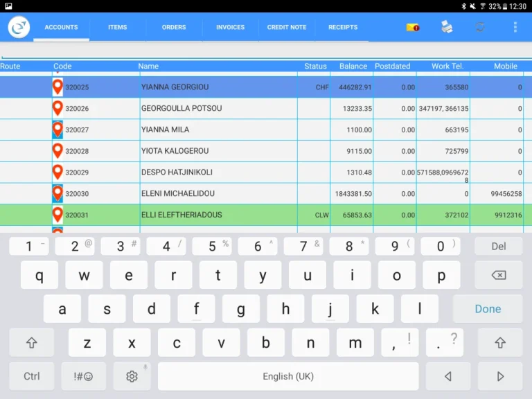Tap the muted sound status icon
The image size is (532, 399).
pyautogui.click(x=472, y=6)
